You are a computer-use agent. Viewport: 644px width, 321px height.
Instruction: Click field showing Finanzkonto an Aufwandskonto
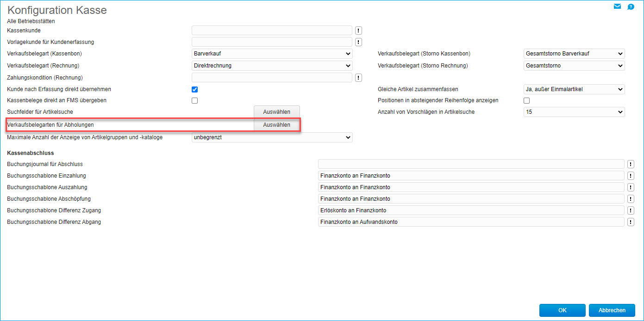[471, 222]
